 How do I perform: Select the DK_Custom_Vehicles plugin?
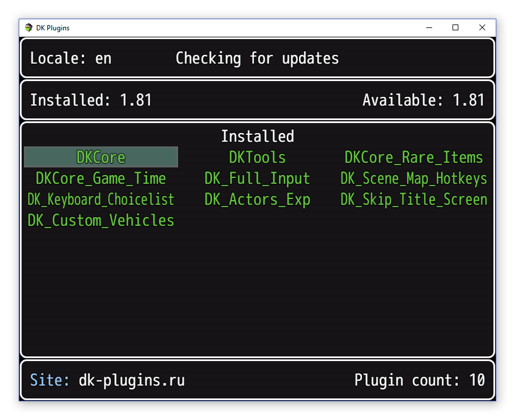pyautogui.click(x=101, y=220)
